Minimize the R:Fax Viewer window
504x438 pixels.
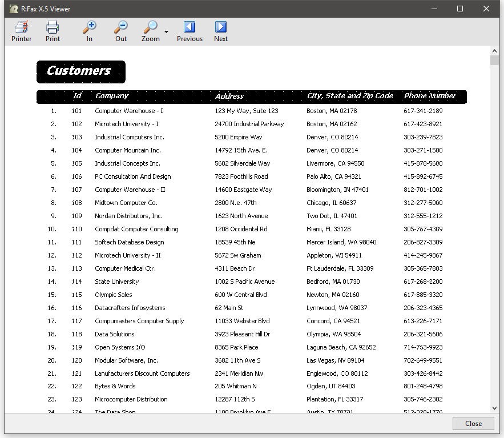click(434, 9)
